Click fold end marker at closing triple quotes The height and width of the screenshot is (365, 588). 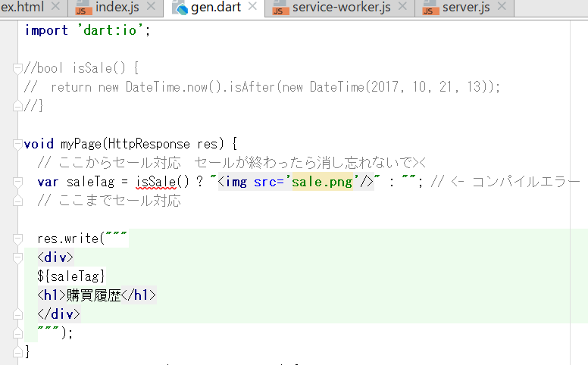click(17, 332)
